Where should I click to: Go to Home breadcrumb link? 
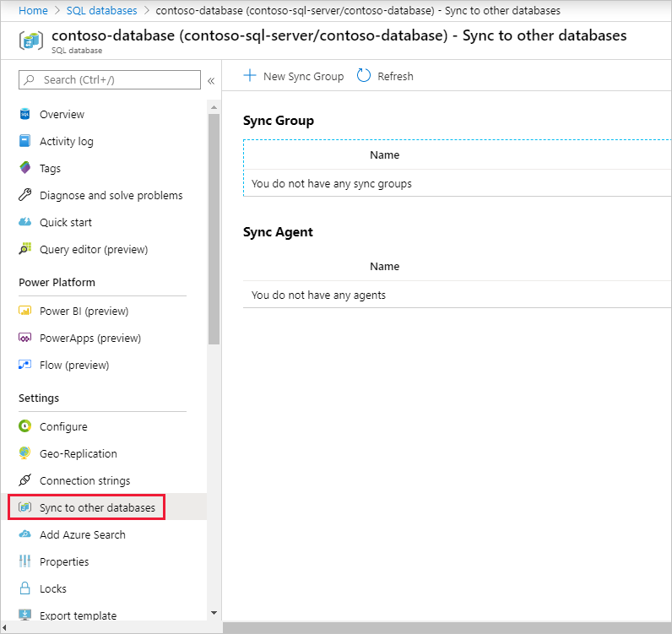33,11
